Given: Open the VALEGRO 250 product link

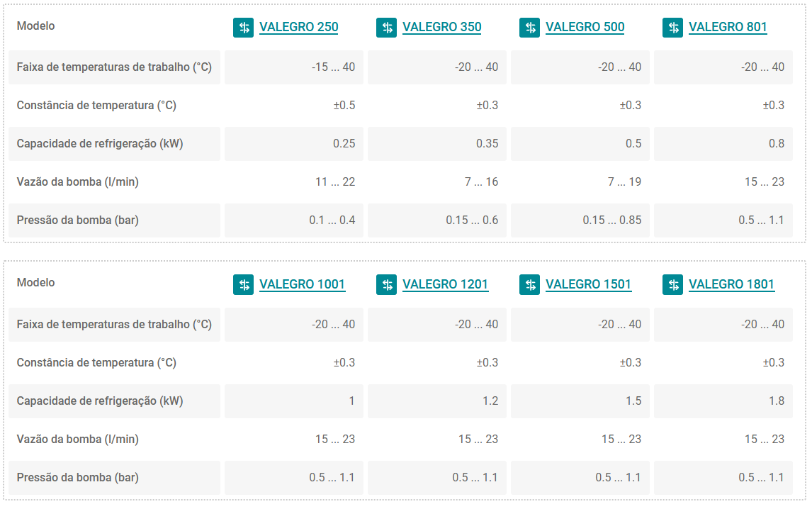Looking at the screenshot, I should [299, 27].
